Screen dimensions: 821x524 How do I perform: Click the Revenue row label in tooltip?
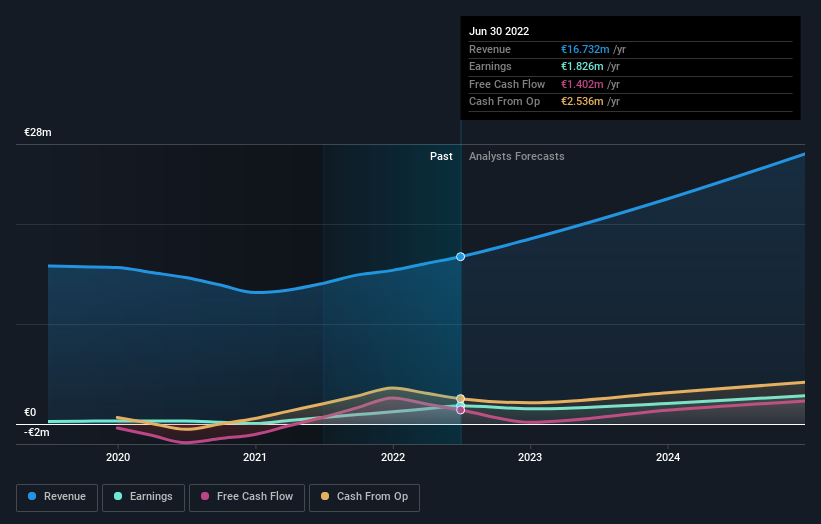click(x=490, y=49)
